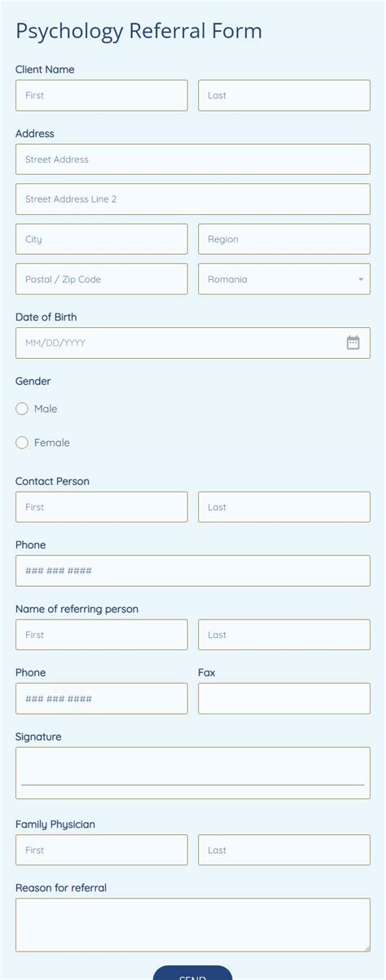Click the Client Name Last field
Viewport: 386px width, 980px height.
(x=284, y=95)
